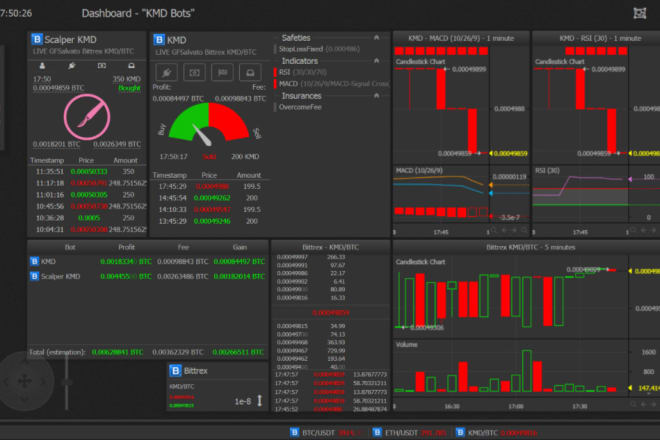Click the Bittrex icon next to ETH/USDT ticker
Screen dimensions: 660x440
coord(378,432)
